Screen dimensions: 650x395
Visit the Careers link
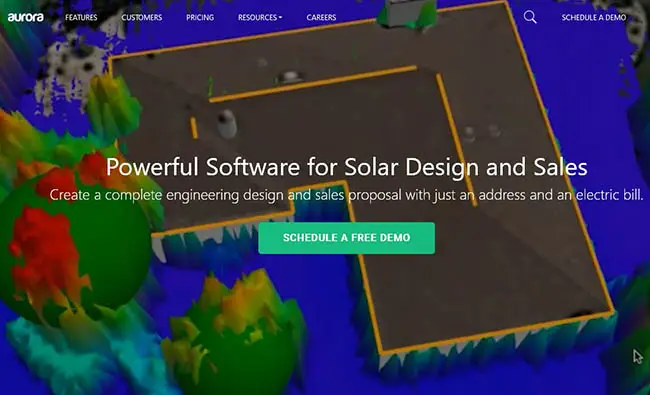point(321,17)
